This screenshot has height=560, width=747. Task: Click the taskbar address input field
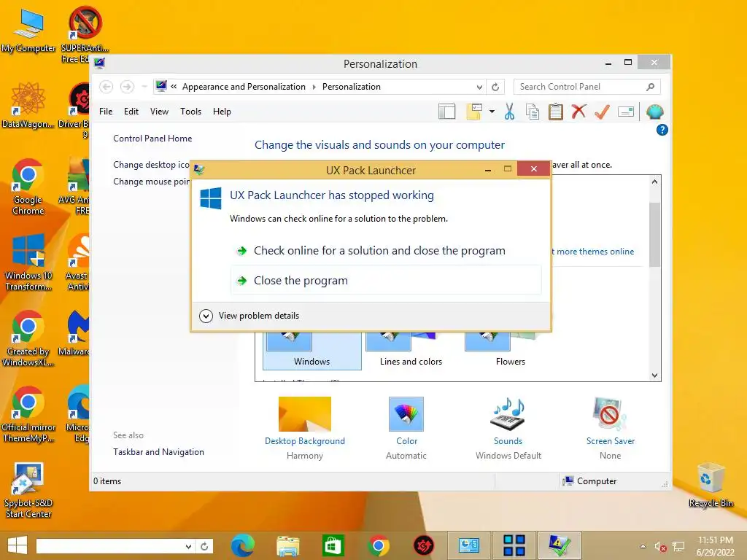tap(109, 546)
